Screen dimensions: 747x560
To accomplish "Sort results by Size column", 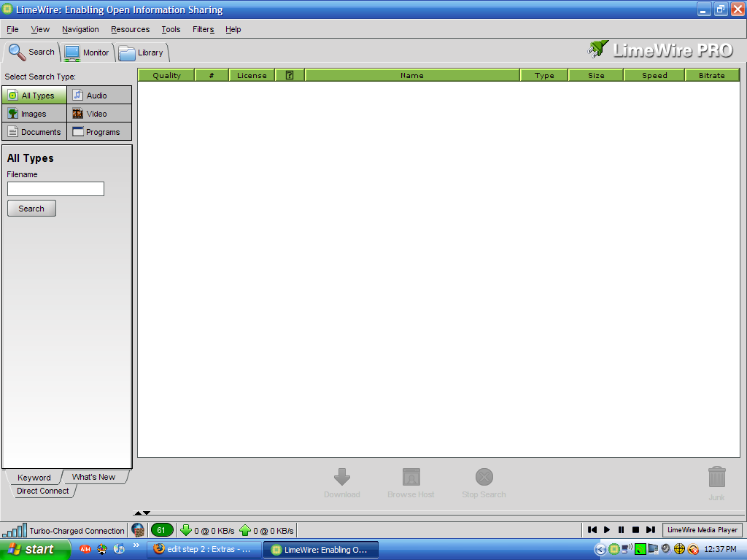I will 596,75.
